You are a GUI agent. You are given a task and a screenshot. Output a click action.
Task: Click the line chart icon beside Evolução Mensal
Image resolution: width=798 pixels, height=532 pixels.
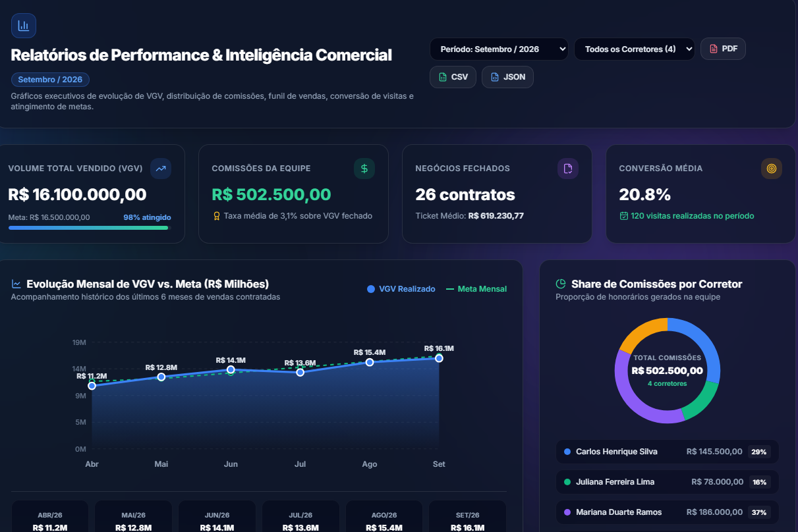coord(16,284)
